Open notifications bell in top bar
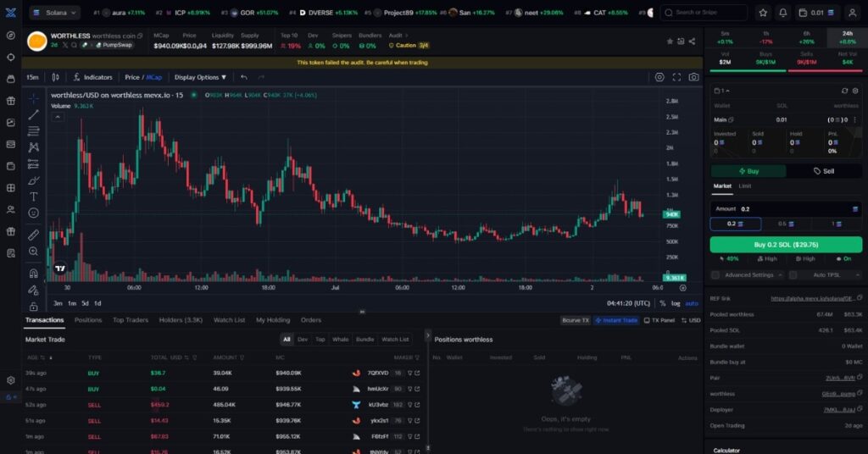The width and height of the screenshot is (868, 454). pyautogui.click(x=782, y=13)
